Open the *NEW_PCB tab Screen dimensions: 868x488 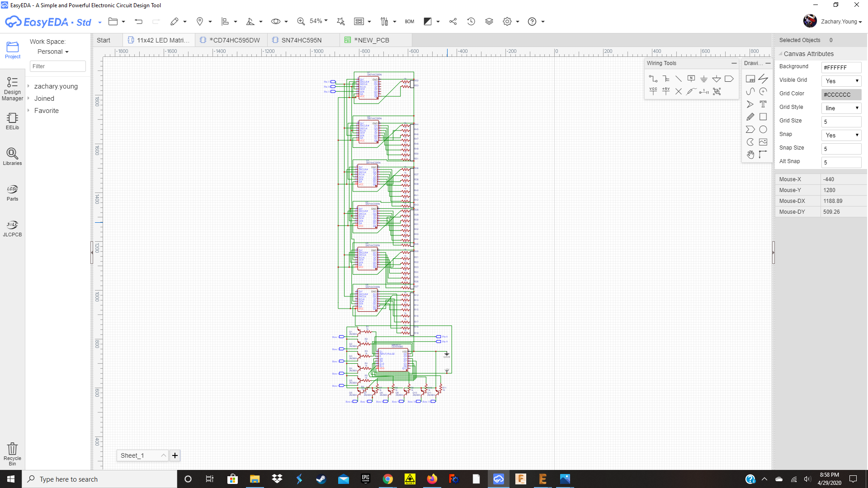373,40
